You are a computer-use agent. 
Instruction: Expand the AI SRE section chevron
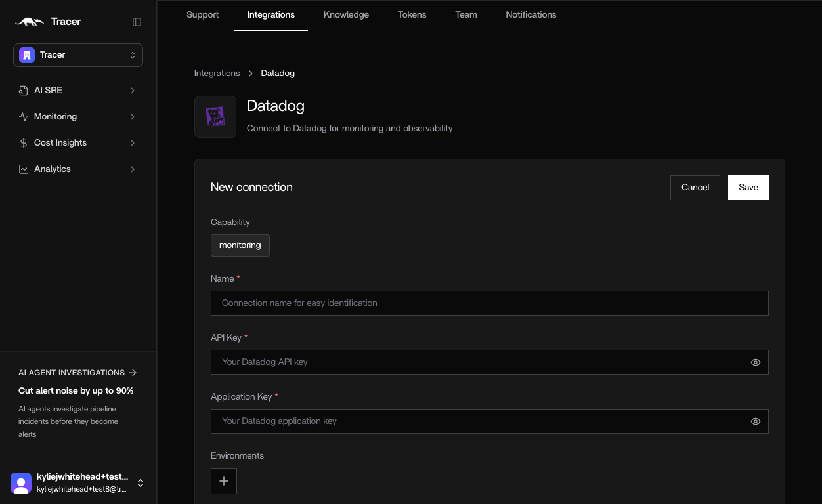pos(133,90)
